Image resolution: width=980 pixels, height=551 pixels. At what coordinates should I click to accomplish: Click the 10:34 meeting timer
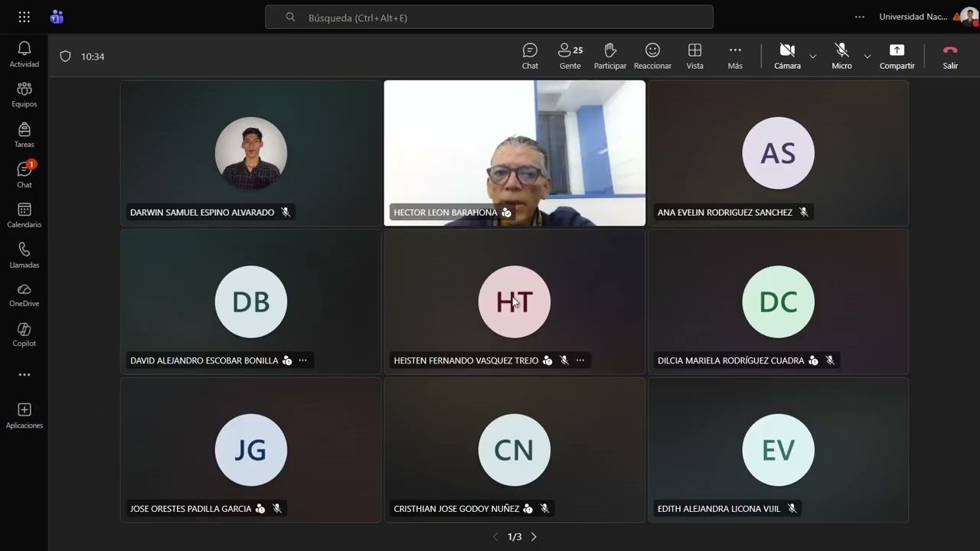93,57
